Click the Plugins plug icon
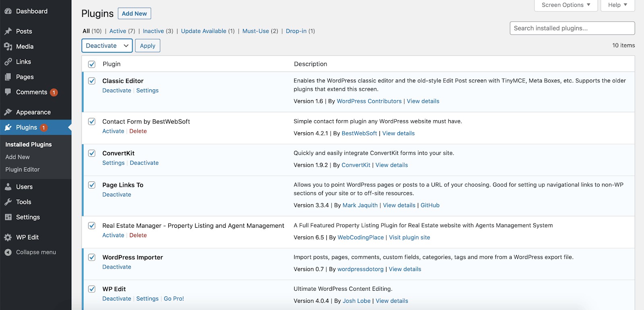644x310 pixels. pyautogui.click(x=8, y=127)
